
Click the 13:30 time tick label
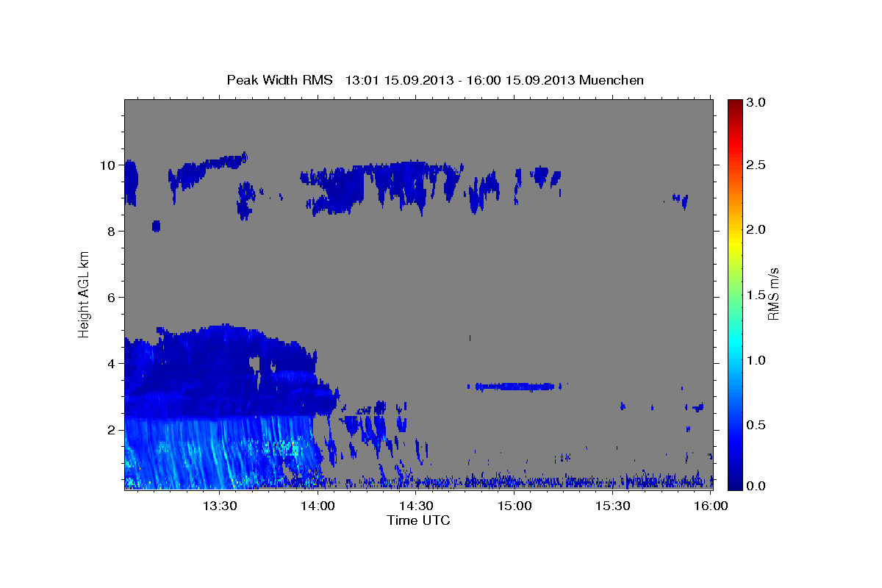219,506
